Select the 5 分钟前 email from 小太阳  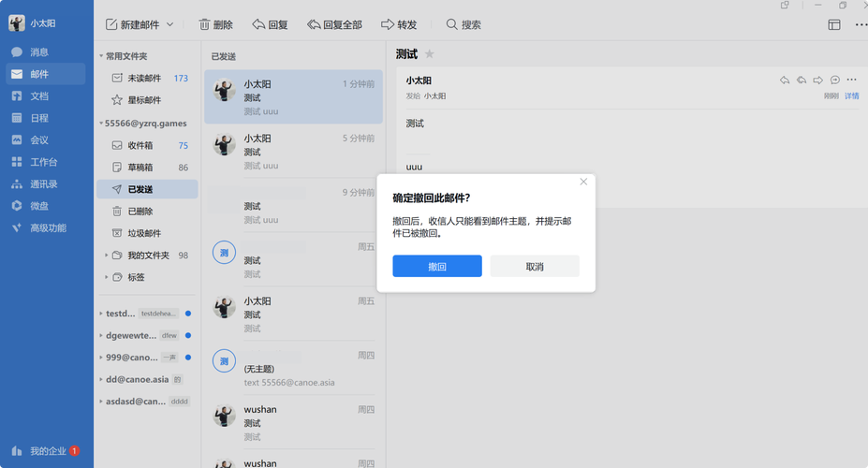[293, 151]
